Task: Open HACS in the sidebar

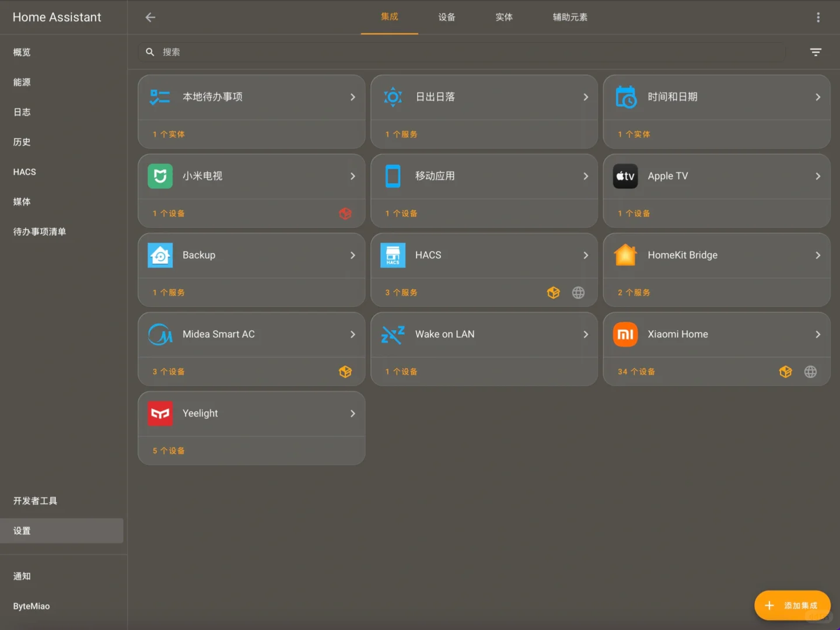Action: point(62,172)
